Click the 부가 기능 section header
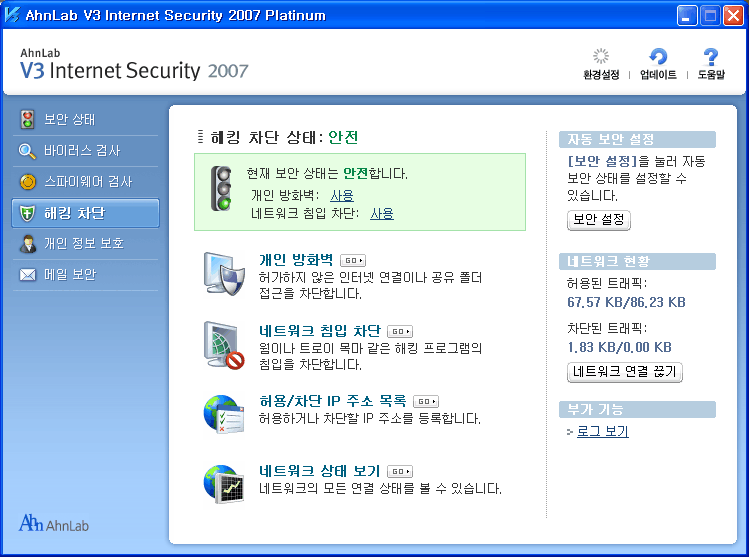 point(637,409)
